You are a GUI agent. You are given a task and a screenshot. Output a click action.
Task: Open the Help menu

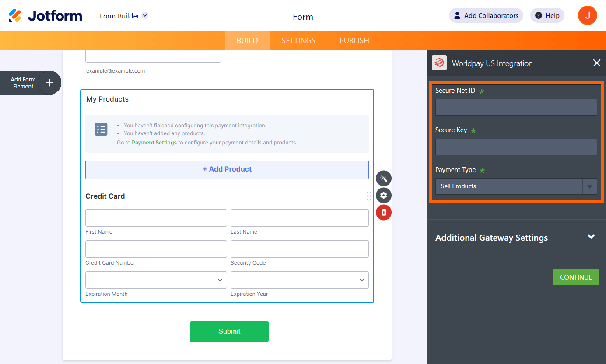(x=547, y=15)
